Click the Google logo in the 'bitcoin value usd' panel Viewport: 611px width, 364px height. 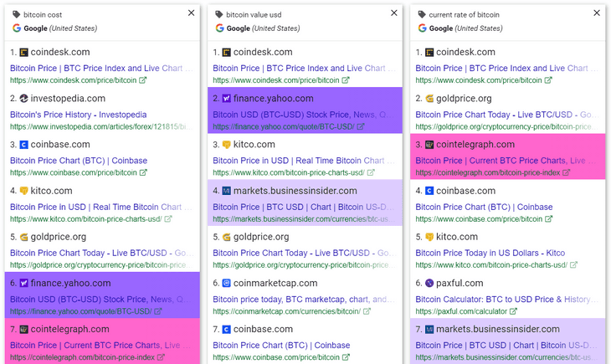point(219,28)
